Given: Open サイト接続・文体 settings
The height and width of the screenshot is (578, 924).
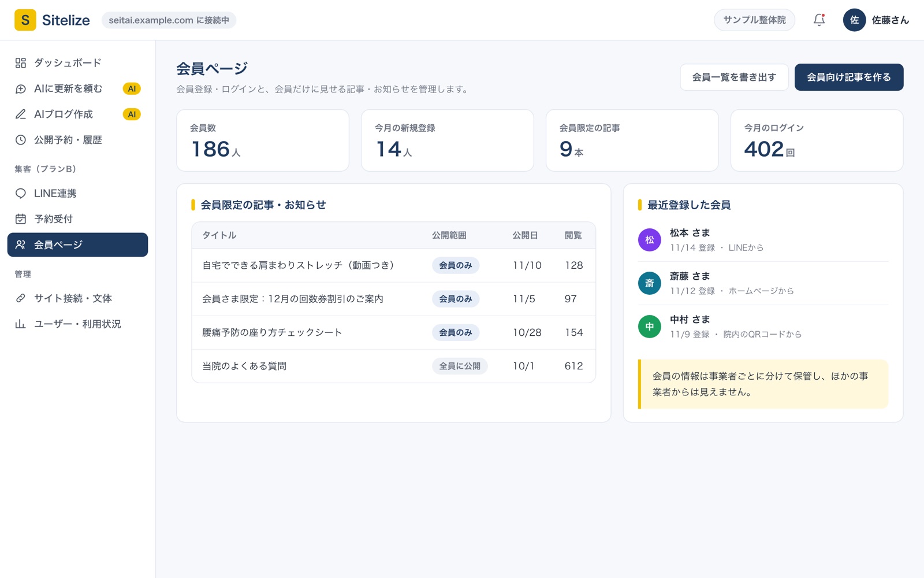Looking at the screenshot, I should coord(77,298).
